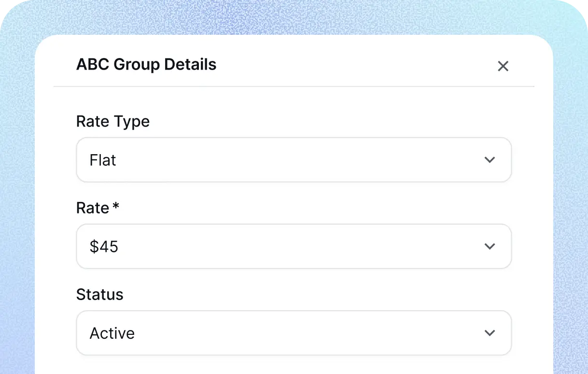Click the chevron arrow in the Active field
The height and width of the screenshot is (374, 588).
click(490, 333)
